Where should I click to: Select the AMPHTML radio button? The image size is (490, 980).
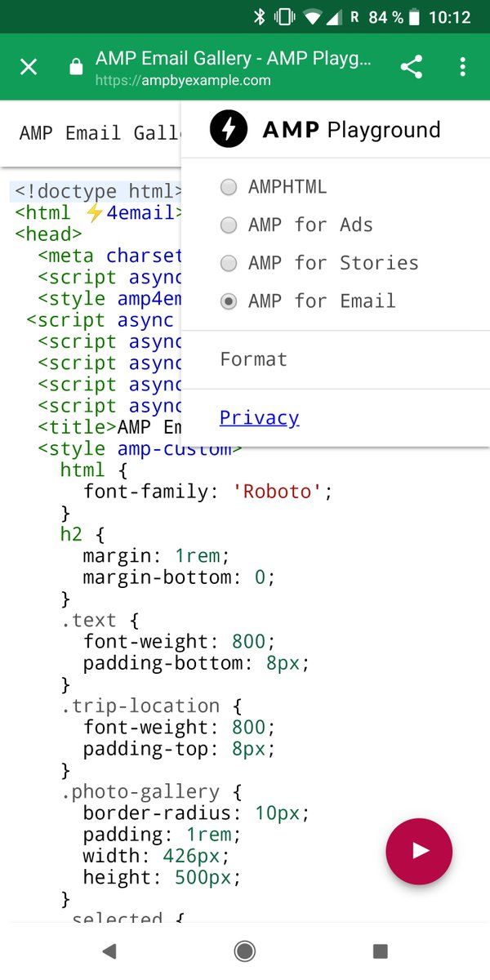click(229, 187)
